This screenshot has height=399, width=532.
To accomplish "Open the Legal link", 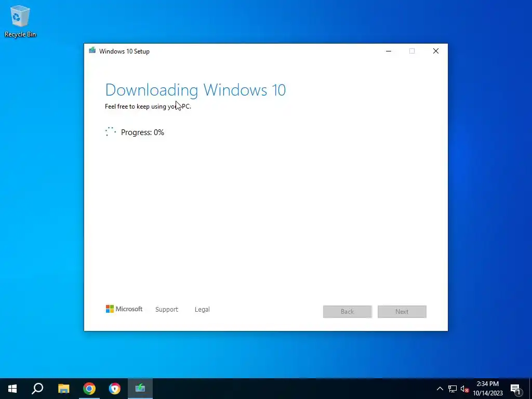I will pos(202,310).
